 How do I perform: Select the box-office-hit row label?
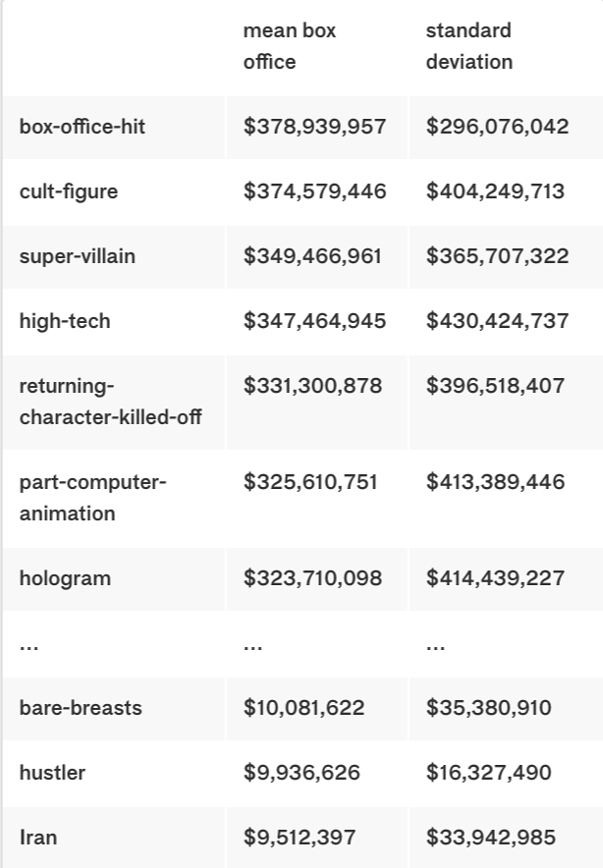tap(82, 127)
